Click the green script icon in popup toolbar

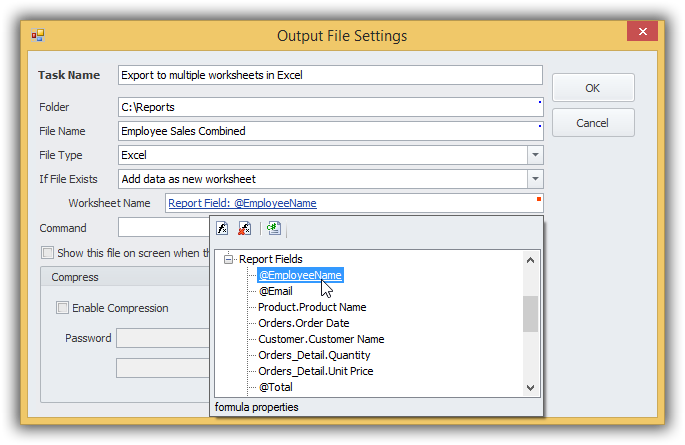point(274,228)
